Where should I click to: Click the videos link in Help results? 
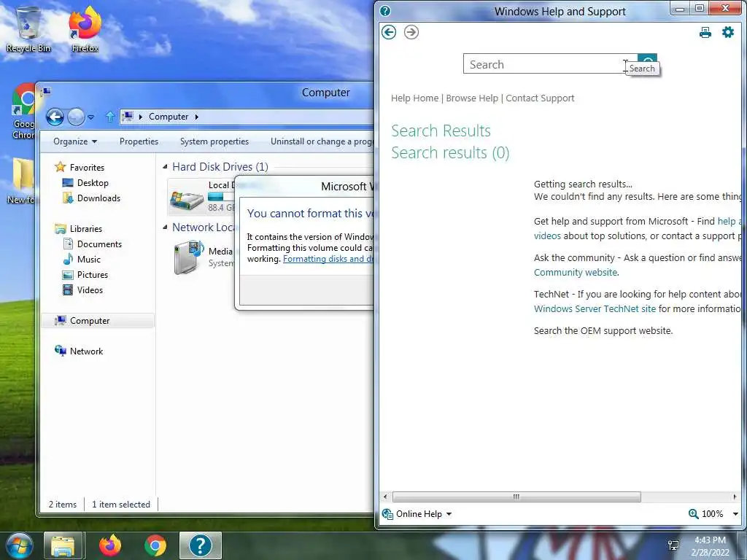tap(547, 236)
